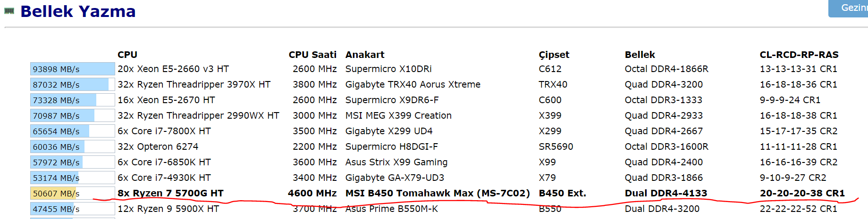Screen dimensions: 868x219
Task: Select the 93898 MB/s result bar
Action: tap(73, 69)
